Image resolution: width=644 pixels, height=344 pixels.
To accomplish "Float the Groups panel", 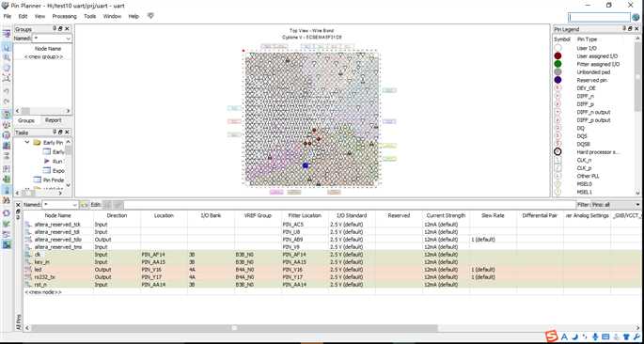I will [60, 29].
